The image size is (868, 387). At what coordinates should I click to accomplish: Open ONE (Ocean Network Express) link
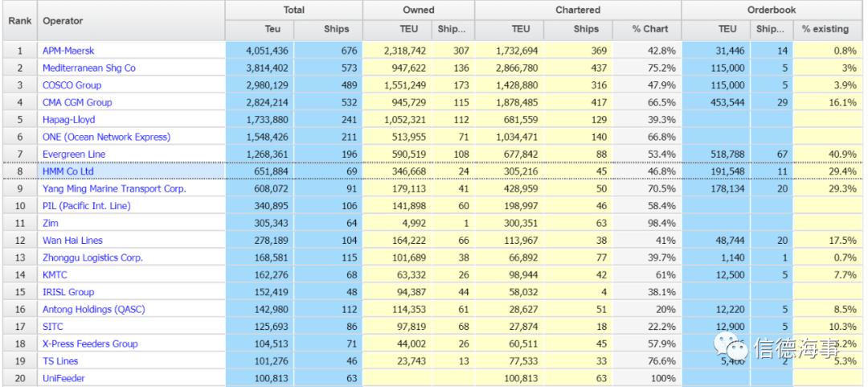106,137
